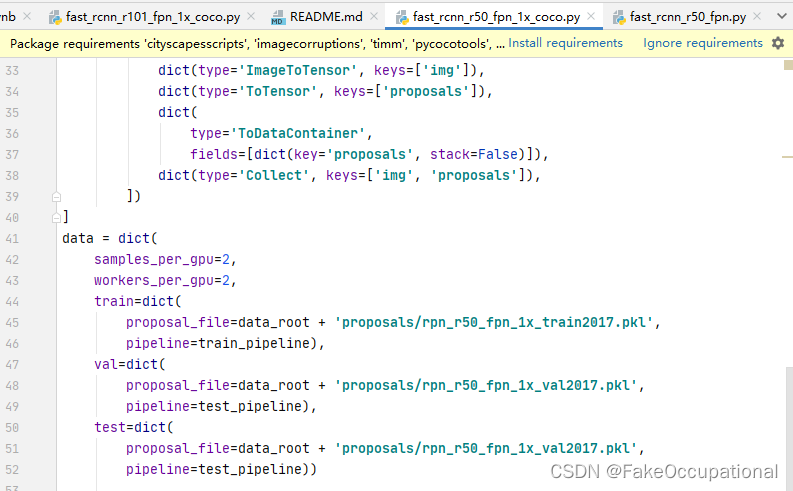Click 'test=dict(' on line 50
The height and width of the screenshot is (491, 793).
pos(134,428)
